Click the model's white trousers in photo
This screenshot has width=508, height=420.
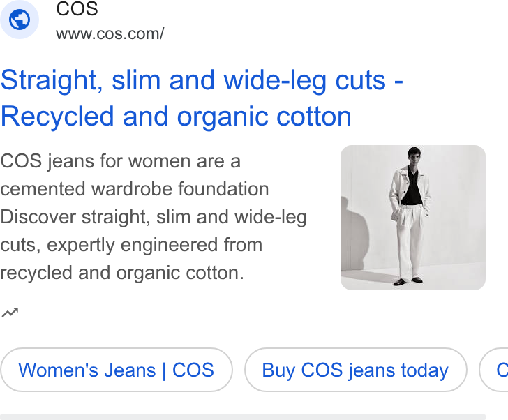(410, 243)
